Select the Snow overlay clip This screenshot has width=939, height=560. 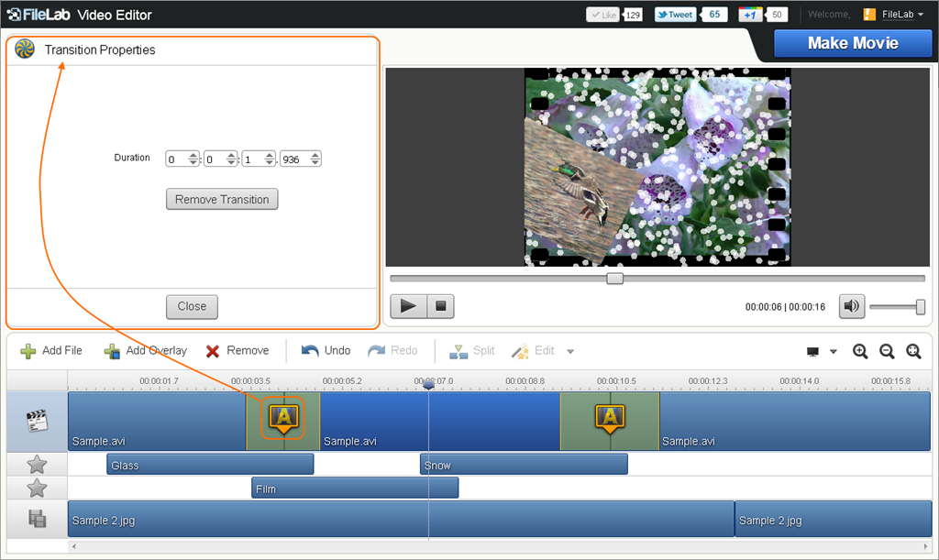[523, 465]
